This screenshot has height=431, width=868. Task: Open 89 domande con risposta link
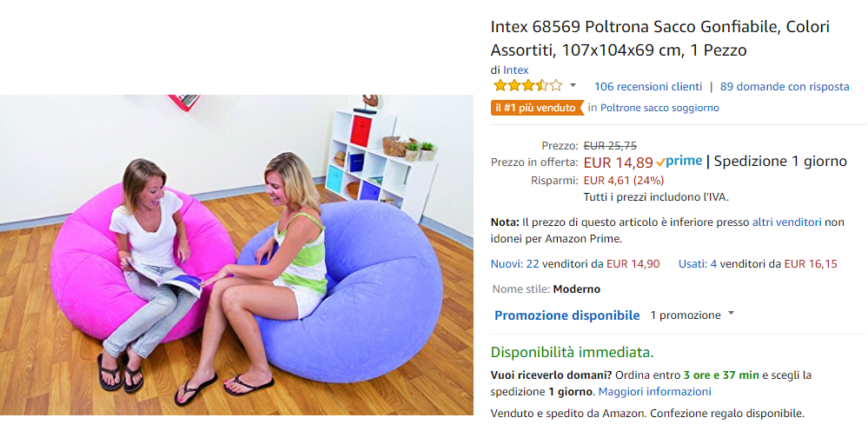[785, 86]
